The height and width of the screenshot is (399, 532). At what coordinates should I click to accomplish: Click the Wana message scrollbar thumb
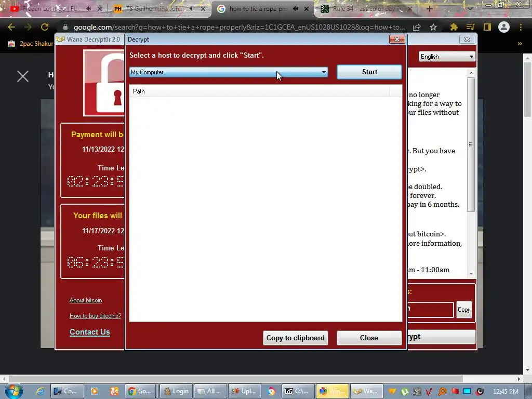[x=471, y=144]
